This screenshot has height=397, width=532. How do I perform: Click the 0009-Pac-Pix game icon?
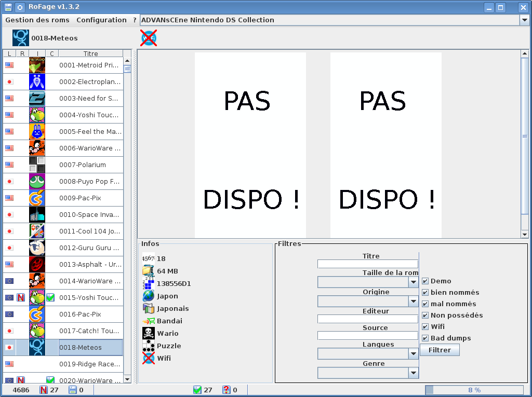point(37,198)
